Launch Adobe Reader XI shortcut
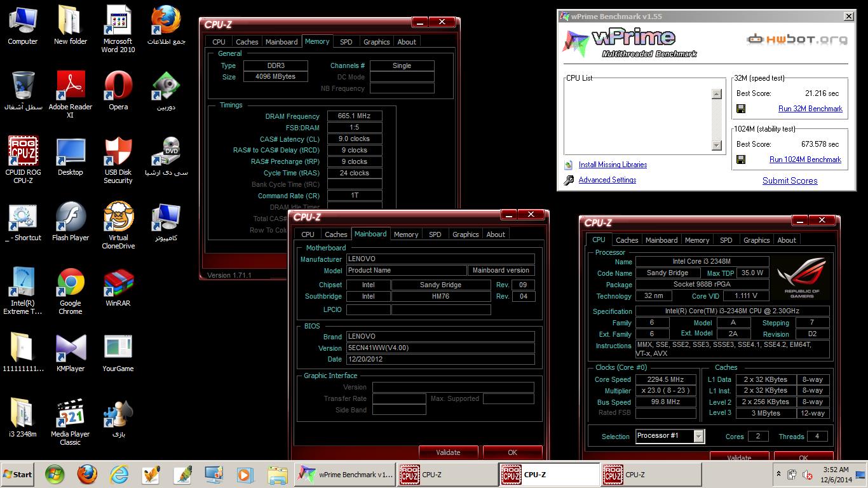Screen dimensions: 868x488 click(71, 95)
